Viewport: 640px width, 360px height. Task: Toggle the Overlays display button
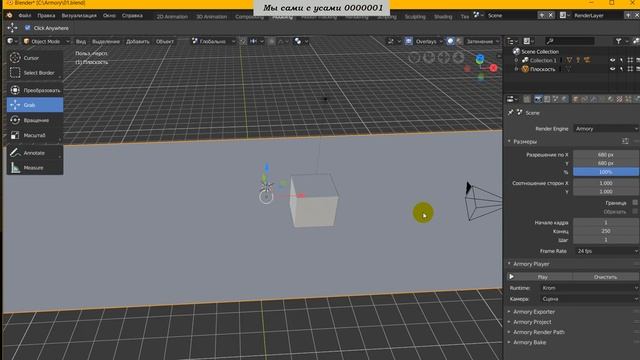tap(409, 41)
